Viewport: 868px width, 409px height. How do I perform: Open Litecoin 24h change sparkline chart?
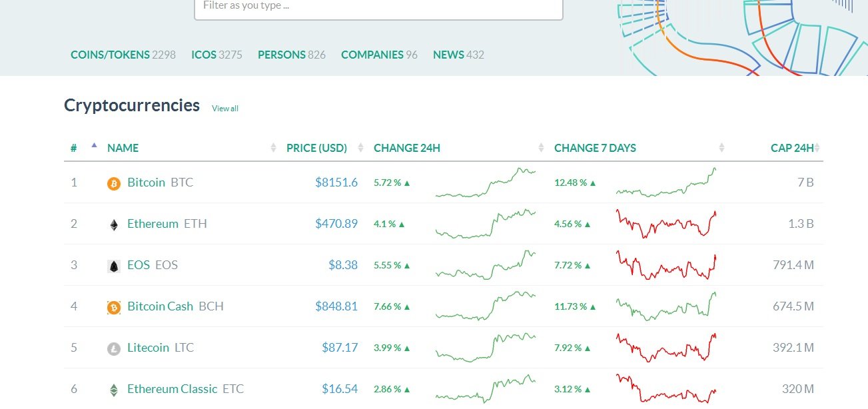pos(486,348)
